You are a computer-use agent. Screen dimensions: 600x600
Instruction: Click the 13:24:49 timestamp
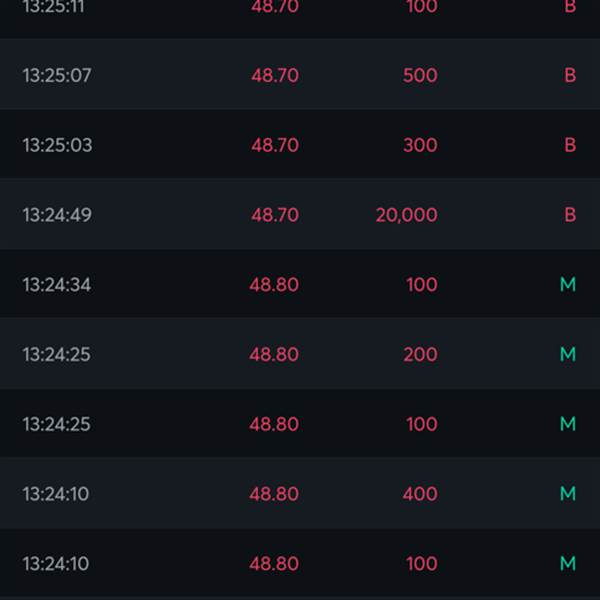(57, 215)
